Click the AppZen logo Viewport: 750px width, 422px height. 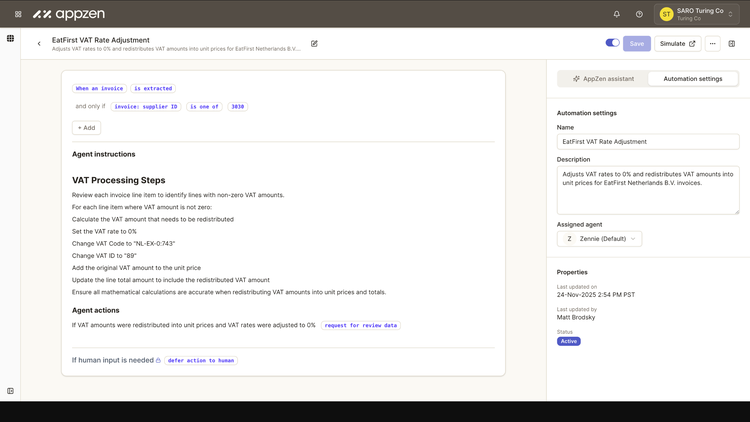[69, 14]
